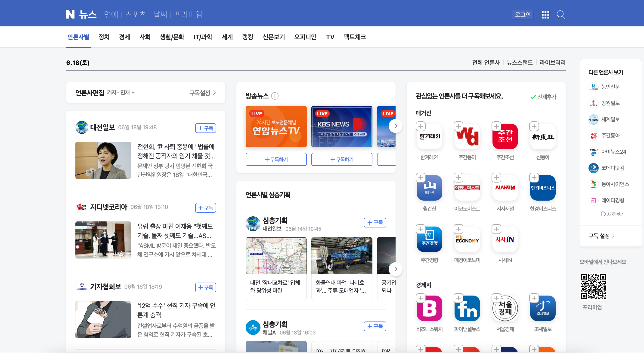Open the 조세일보 icon

(543, 309)
